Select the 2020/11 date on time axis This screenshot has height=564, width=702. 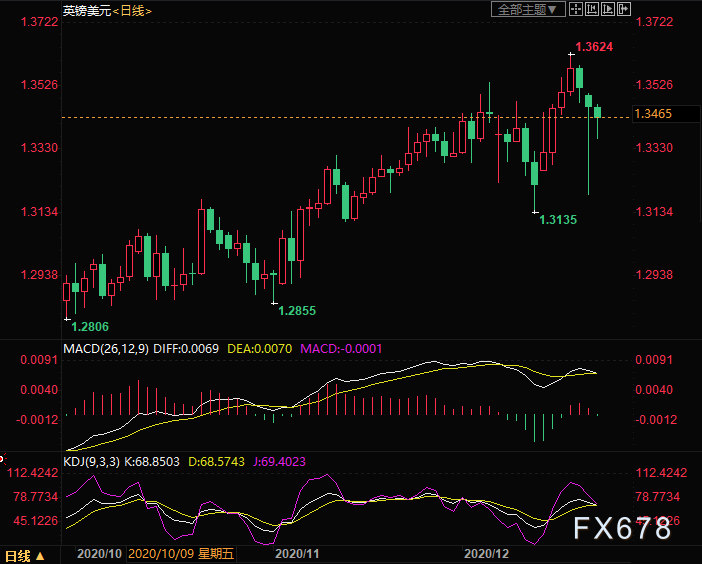[x=296, y=552]
